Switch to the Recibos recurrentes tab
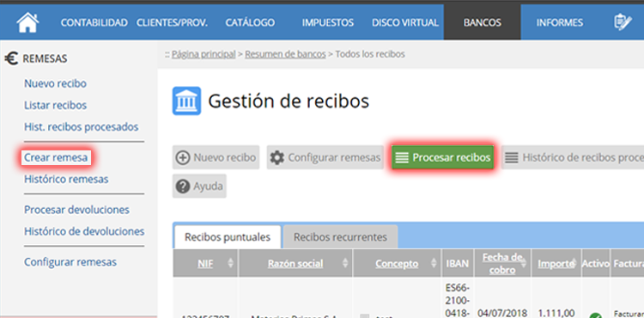 click(341, 237)
